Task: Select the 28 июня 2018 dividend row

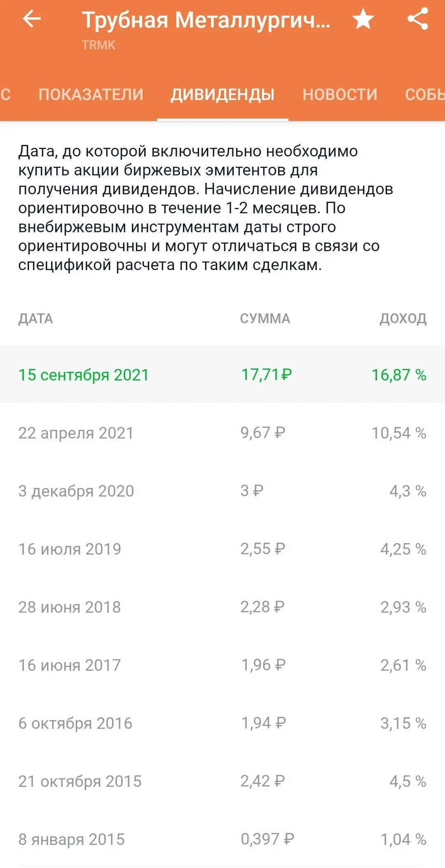Action: coord(222,607)
